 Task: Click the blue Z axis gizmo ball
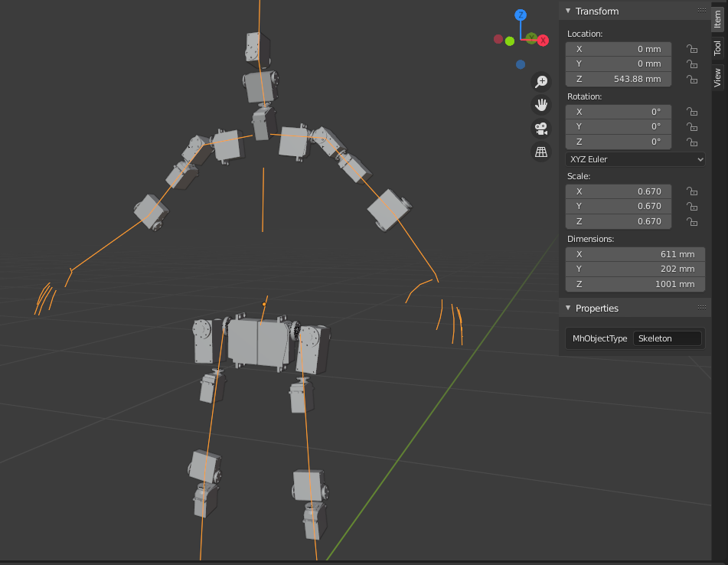(521, 15)
